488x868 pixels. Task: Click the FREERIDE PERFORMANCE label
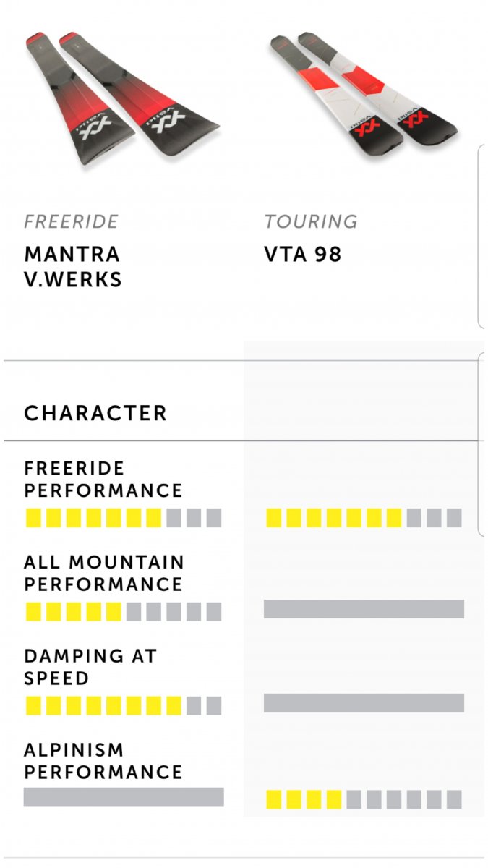[103, 480]
